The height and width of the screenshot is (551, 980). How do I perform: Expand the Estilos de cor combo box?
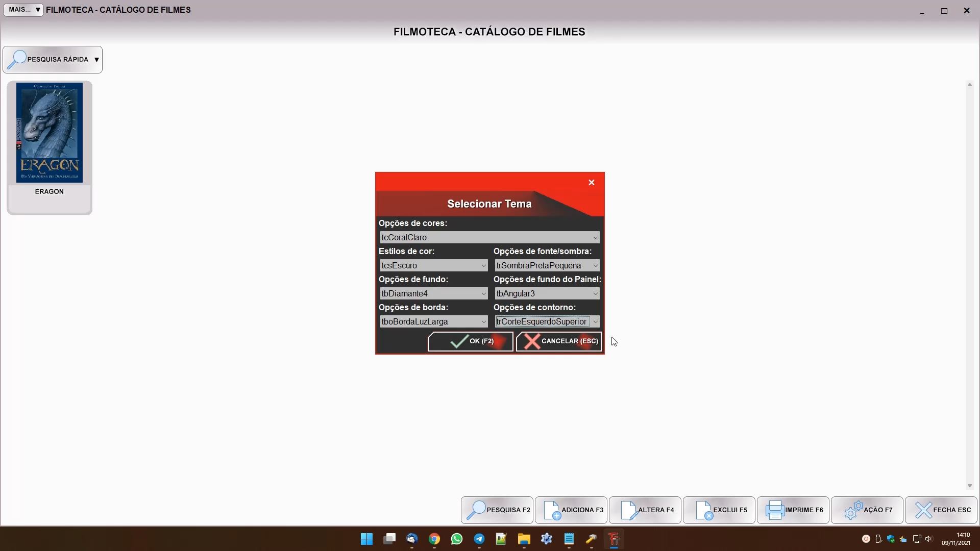[x=483, y=265]
